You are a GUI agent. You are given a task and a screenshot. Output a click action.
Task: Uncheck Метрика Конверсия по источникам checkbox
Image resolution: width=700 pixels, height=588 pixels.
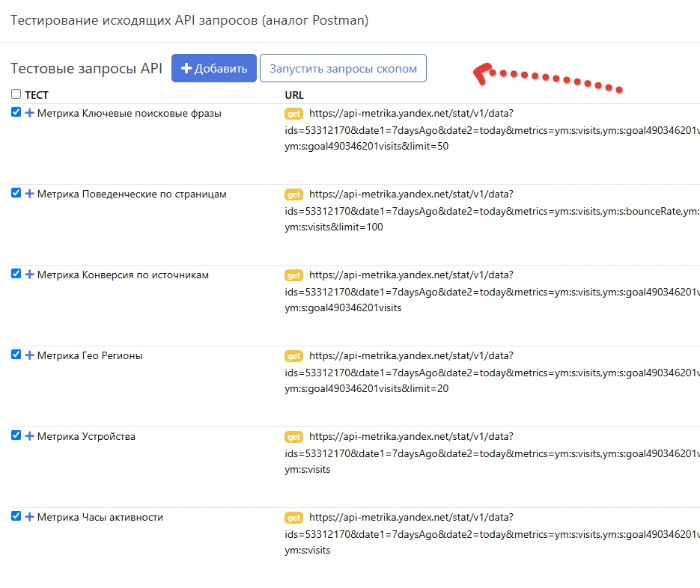pos(16,274)
